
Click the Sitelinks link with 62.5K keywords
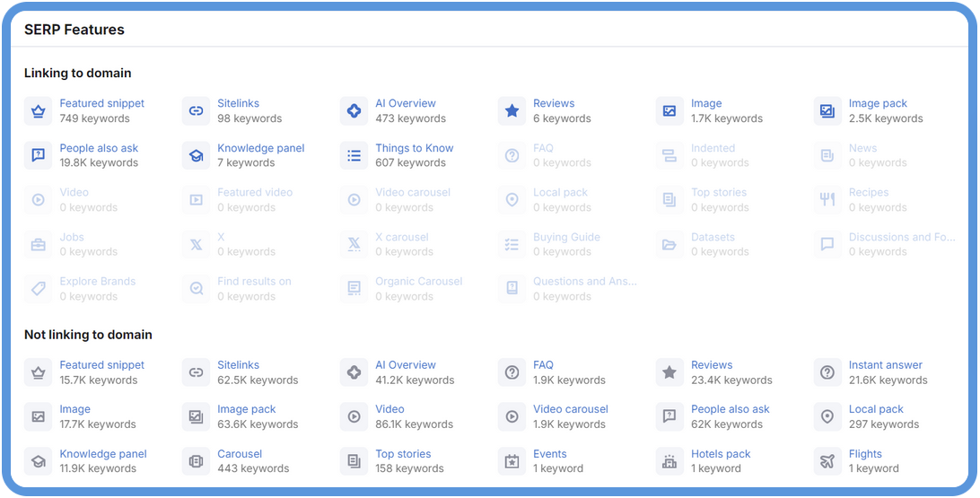coord(238,366)
